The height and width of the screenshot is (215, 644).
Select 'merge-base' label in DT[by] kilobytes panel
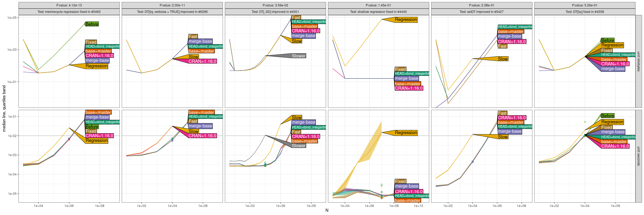click(x=613, y=69)
